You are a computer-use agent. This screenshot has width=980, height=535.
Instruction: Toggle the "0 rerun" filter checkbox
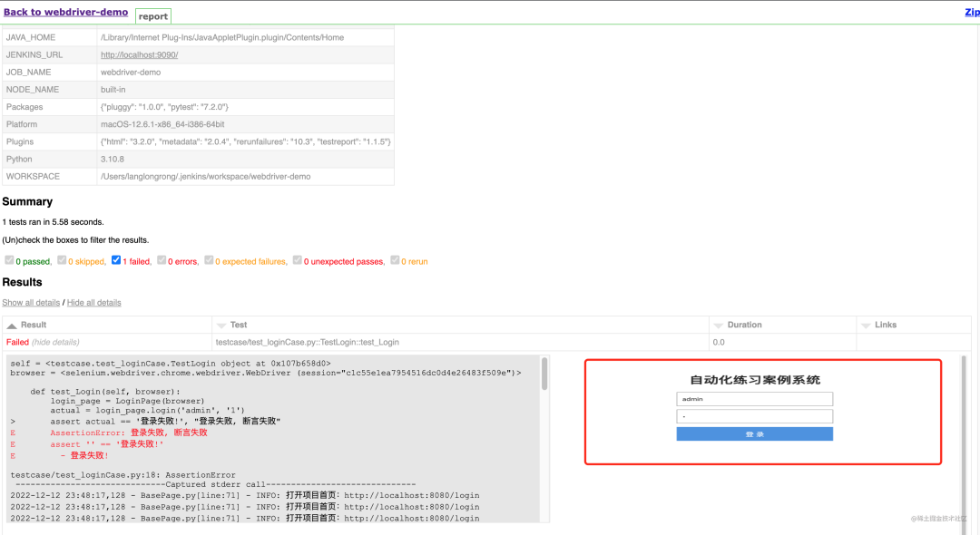pos(395,260)
